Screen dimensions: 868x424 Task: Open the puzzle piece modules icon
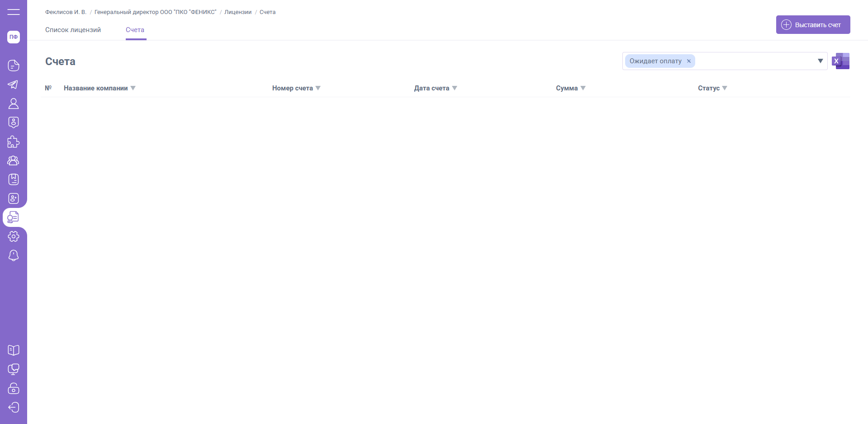pyautogui.click(x=14, y=142)
